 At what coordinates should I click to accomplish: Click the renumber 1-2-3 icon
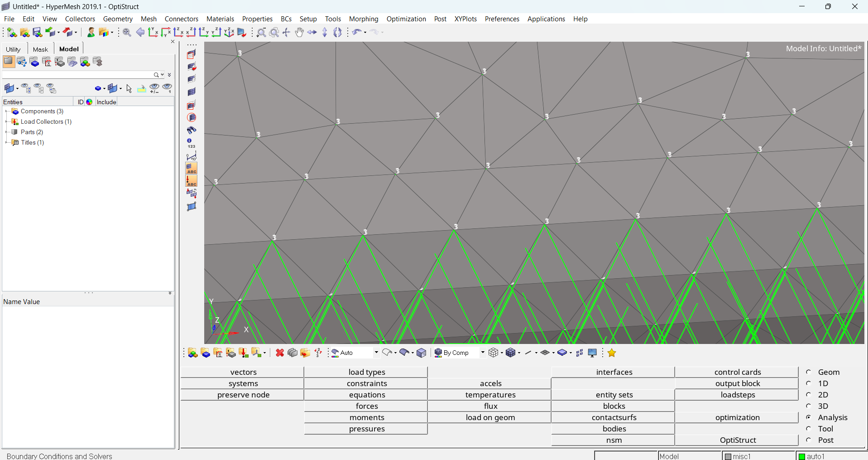click(x=318, y=353)
